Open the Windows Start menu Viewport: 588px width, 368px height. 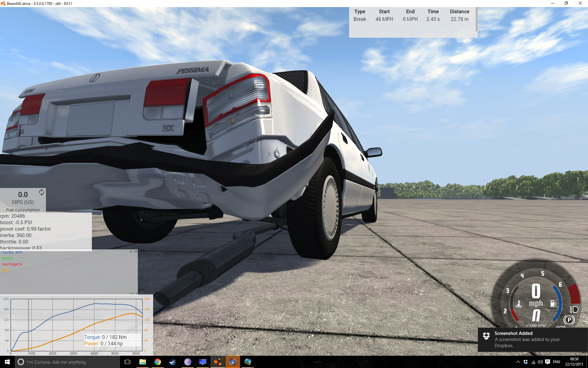[7, 362]
